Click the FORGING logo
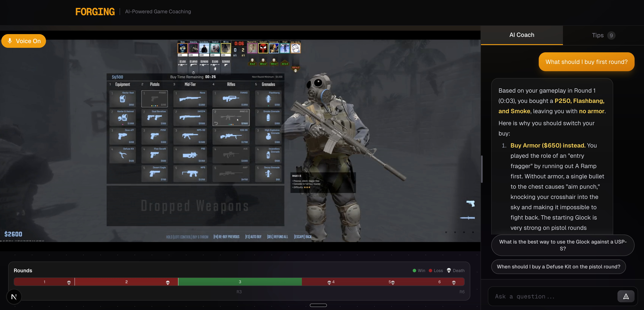The width and height of the screenshot is (644, 310). [95, 12]
